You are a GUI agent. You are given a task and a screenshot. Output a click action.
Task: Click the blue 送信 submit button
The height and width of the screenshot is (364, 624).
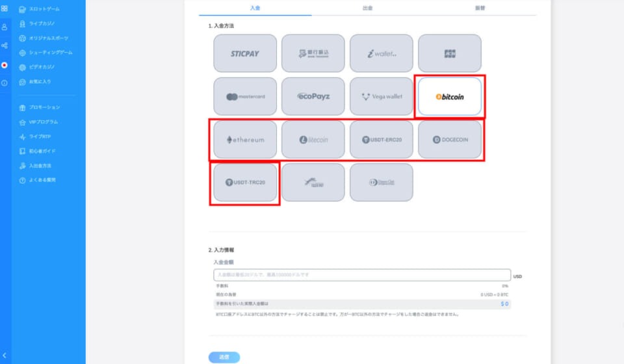224,357
